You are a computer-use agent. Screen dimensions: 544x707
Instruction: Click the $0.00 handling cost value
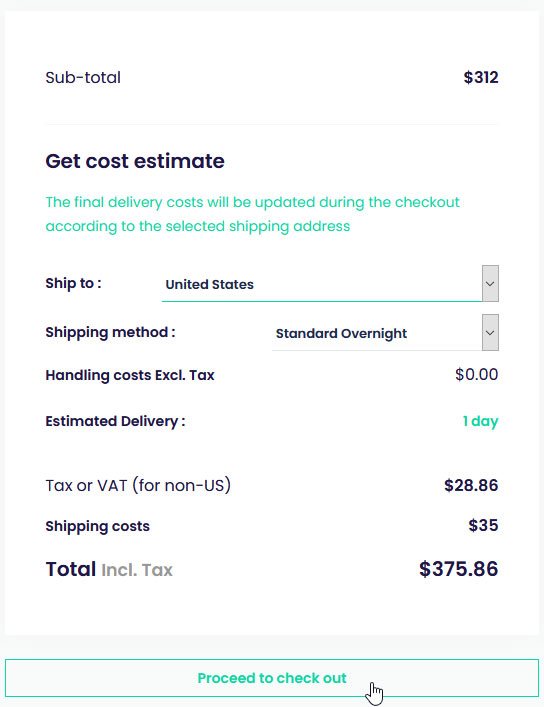(476, 374)
